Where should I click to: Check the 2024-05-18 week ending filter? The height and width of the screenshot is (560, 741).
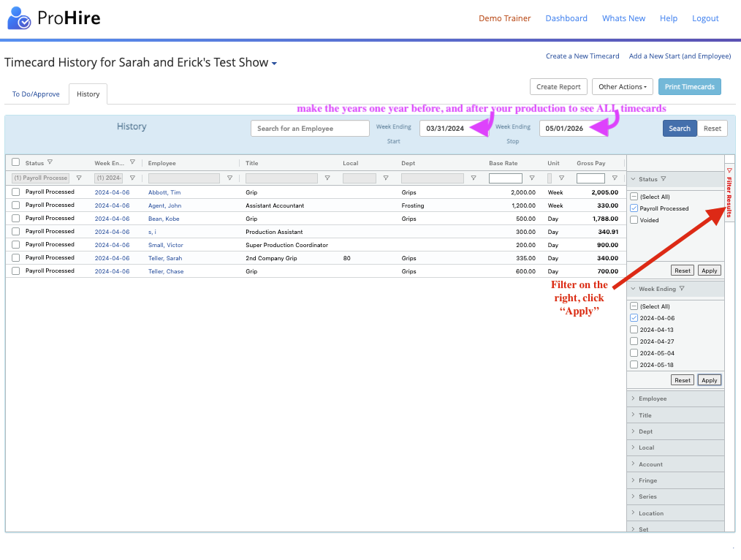pyautogui.click(x=634, y=364)
